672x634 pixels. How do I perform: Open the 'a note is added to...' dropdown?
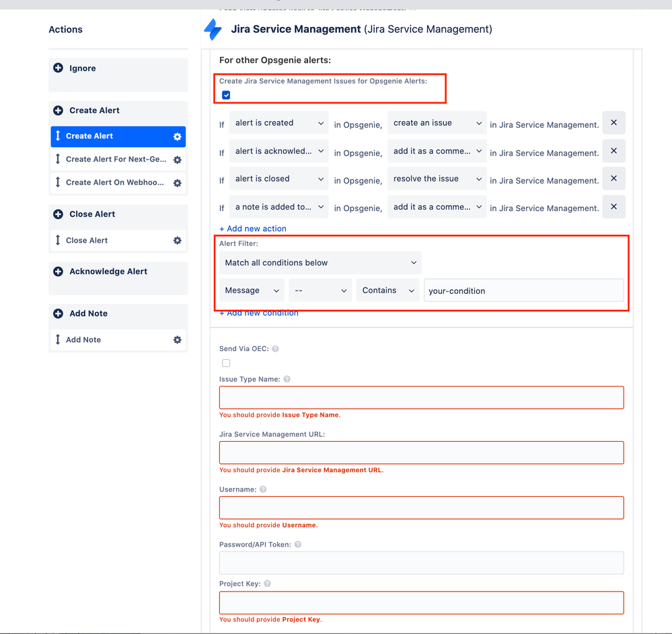(279, 207)
